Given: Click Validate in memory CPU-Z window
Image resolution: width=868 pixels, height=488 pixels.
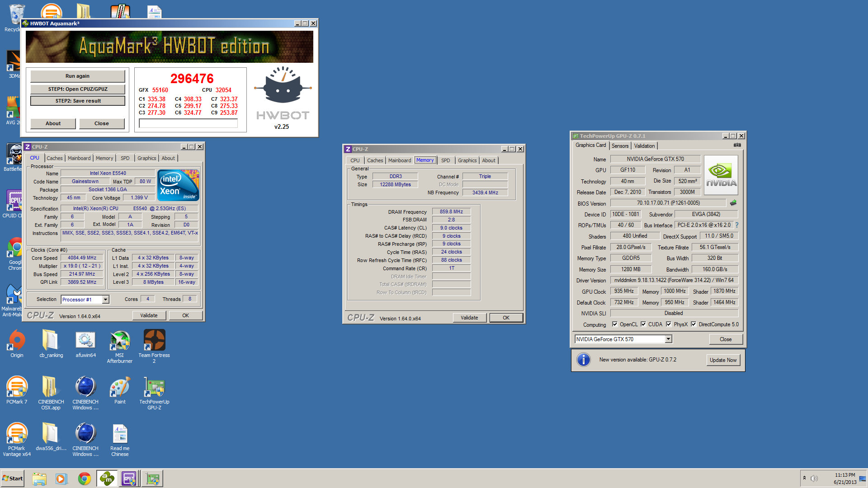Looking at the screenshot, I should [469, 318].
